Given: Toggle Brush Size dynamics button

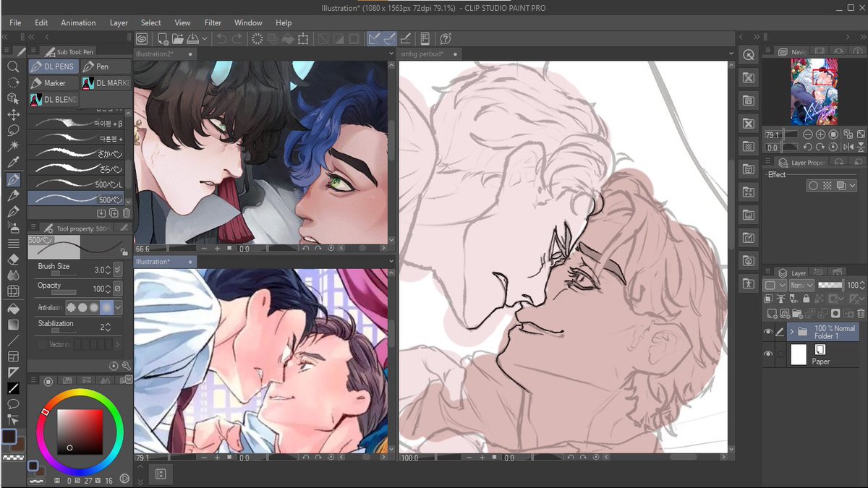Looking at the screenshot, I should pos(118,270).
